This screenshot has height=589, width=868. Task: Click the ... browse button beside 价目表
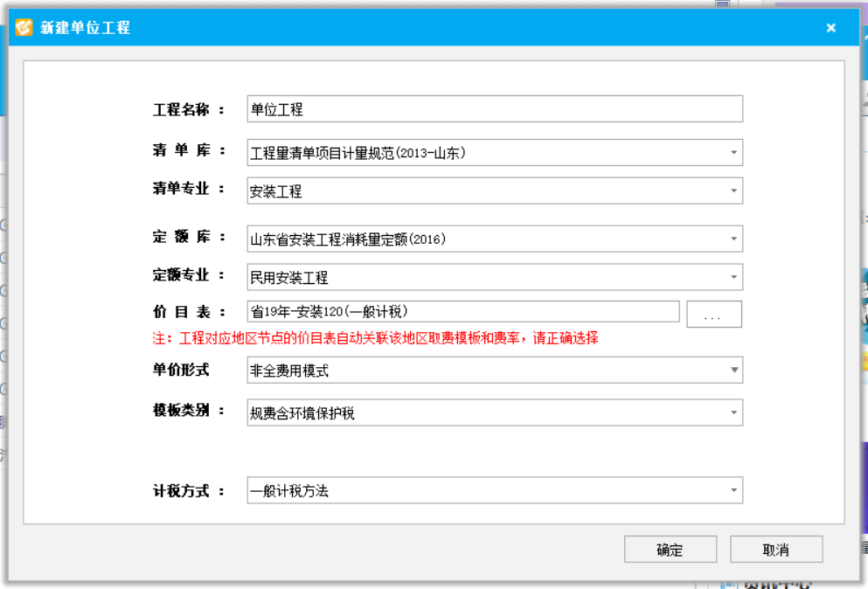click(x=714, y=313)
